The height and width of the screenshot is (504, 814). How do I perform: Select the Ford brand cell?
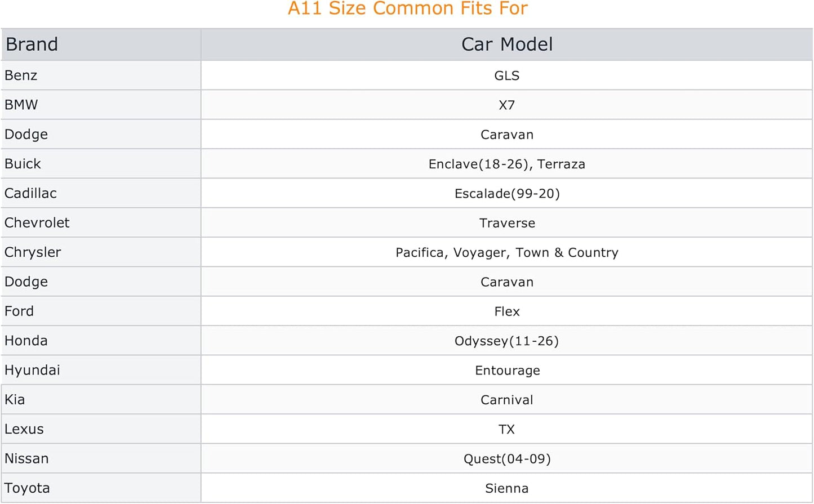point(101,311)
